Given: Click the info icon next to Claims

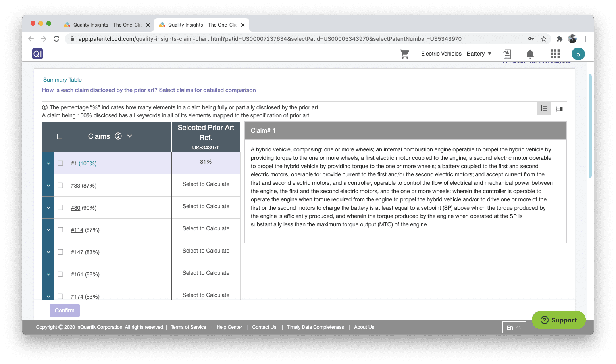Looking at the screenshot, I should (x=118, y=136).
